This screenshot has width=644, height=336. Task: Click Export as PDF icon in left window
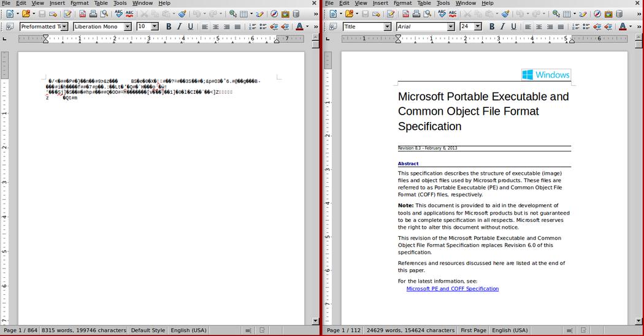coord(83,14)
